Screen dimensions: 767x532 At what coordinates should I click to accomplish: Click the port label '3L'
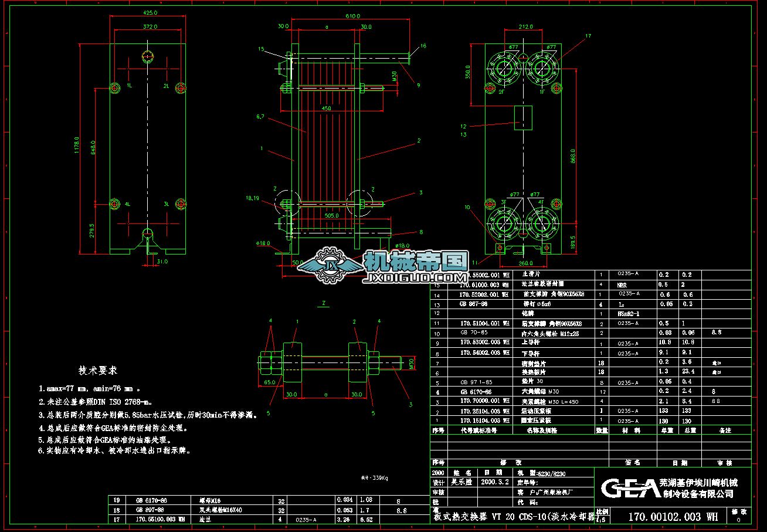tap(167, 204)
